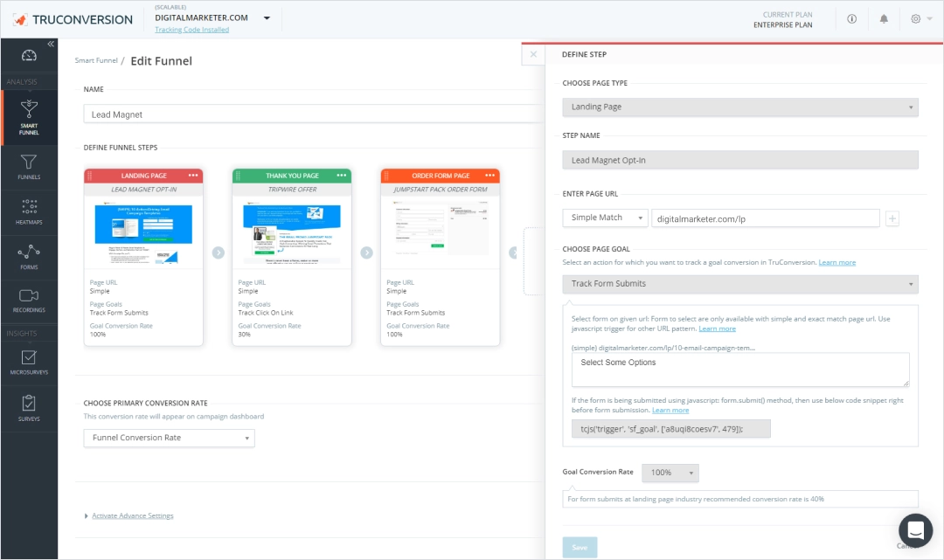Select the Thank You Page step thumbnail
This screenshot has width=944, height=560.
pos(292,230)
